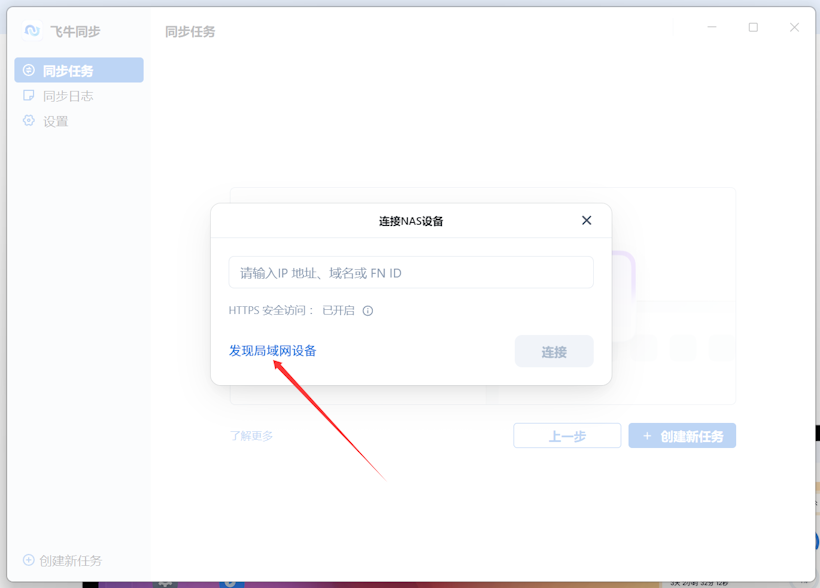Close the 连接NAS设备 dialog

(586, 220)
